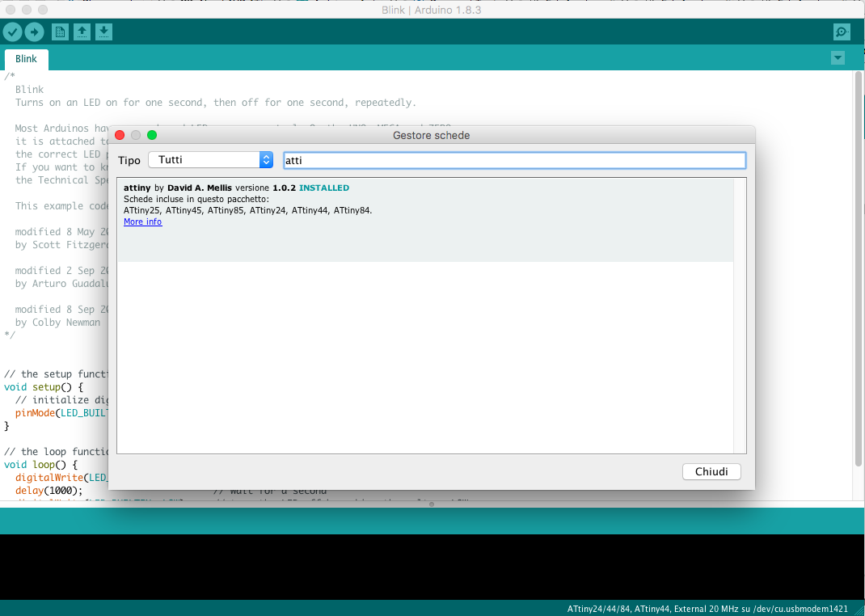Click the 'void setup() {' code line
This screenshot has width=865, height=616.
(x=44, y=387)
